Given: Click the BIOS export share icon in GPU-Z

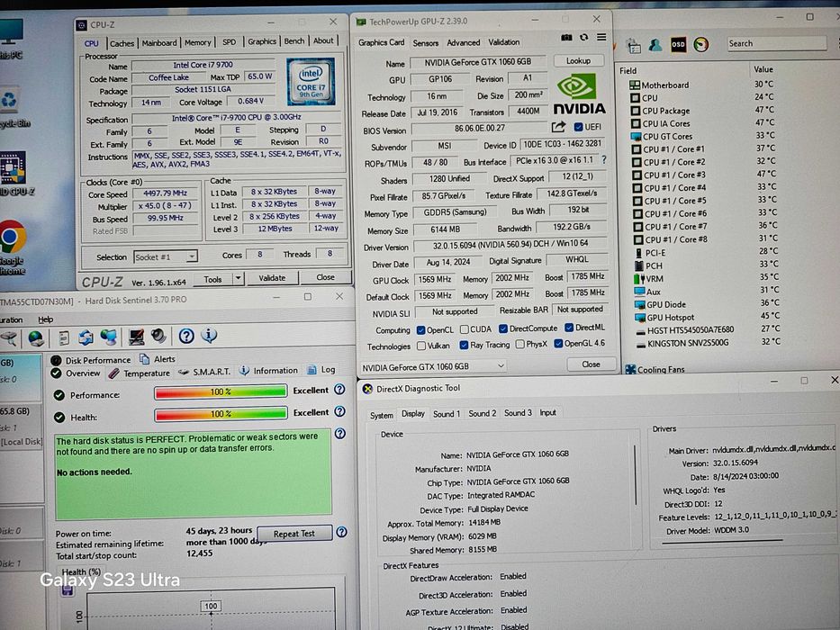Looking at the screenshot, I should point(558,127).
